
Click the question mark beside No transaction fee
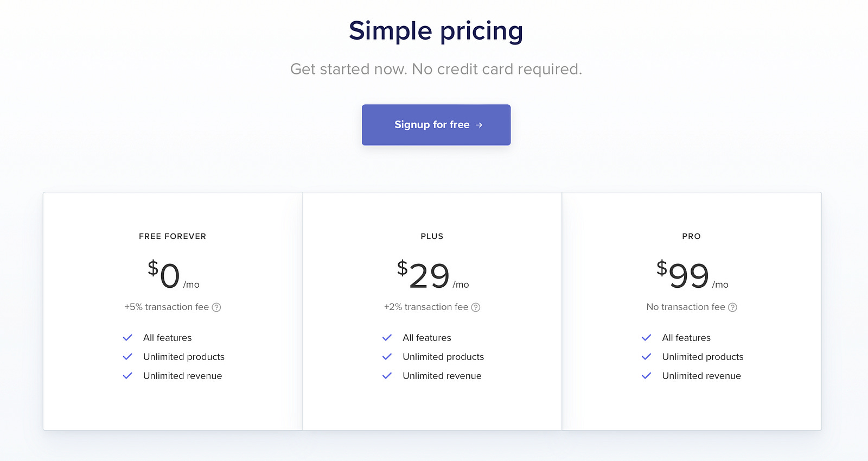[x=733, y=307]
